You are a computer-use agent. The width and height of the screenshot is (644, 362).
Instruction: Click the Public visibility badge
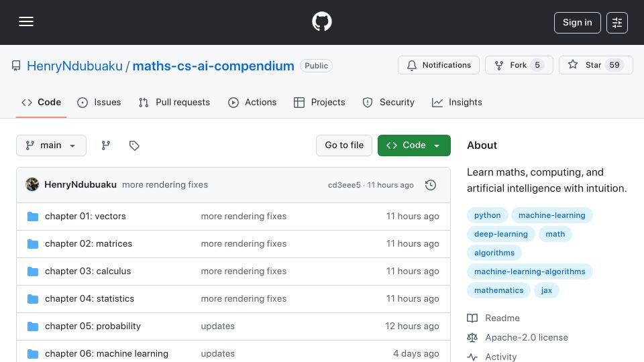point(316,66)
